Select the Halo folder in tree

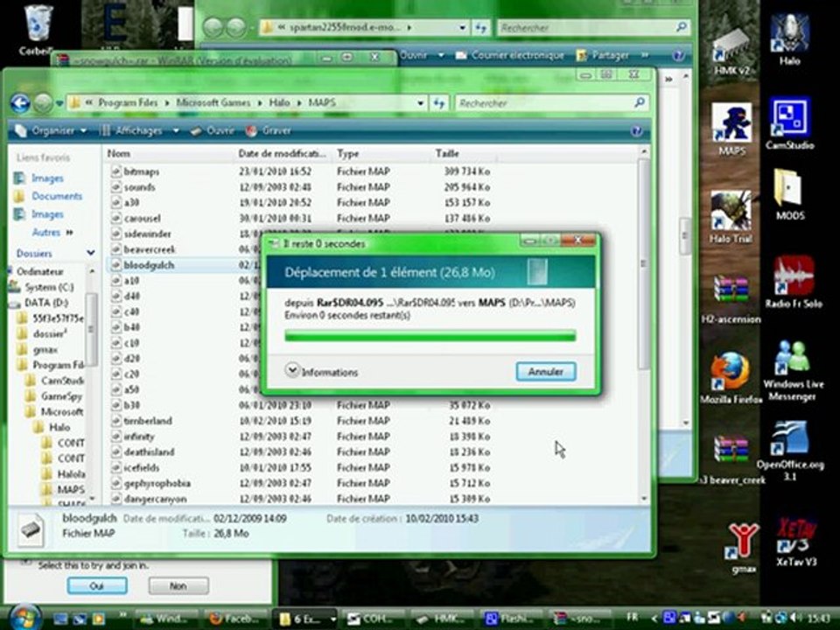tap(52, 428)
